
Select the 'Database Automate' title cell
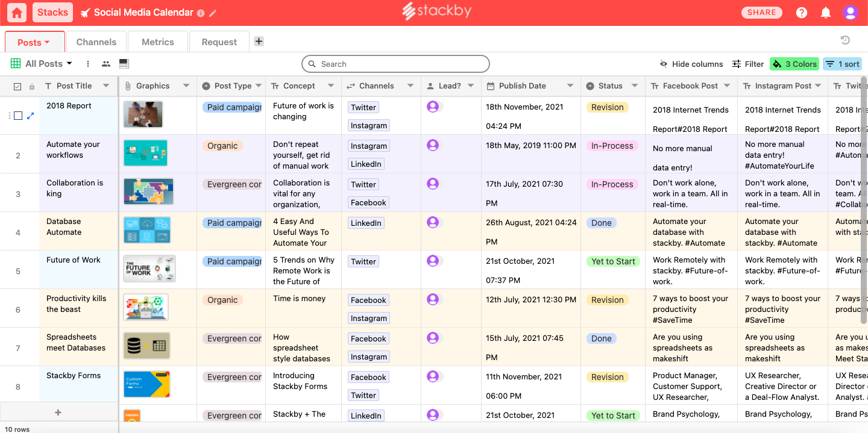point(78,231)
